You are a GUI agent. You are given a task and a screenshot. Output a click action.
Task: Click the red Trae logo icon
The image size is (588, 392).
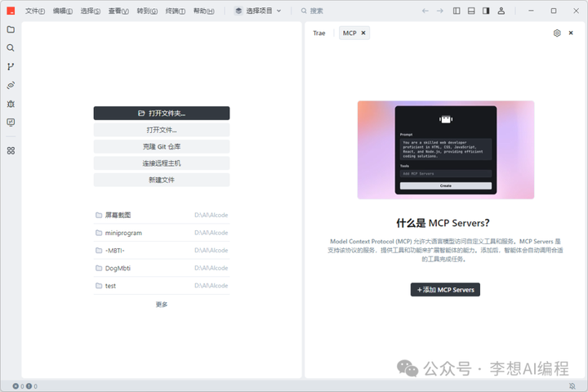click(11, 11)
